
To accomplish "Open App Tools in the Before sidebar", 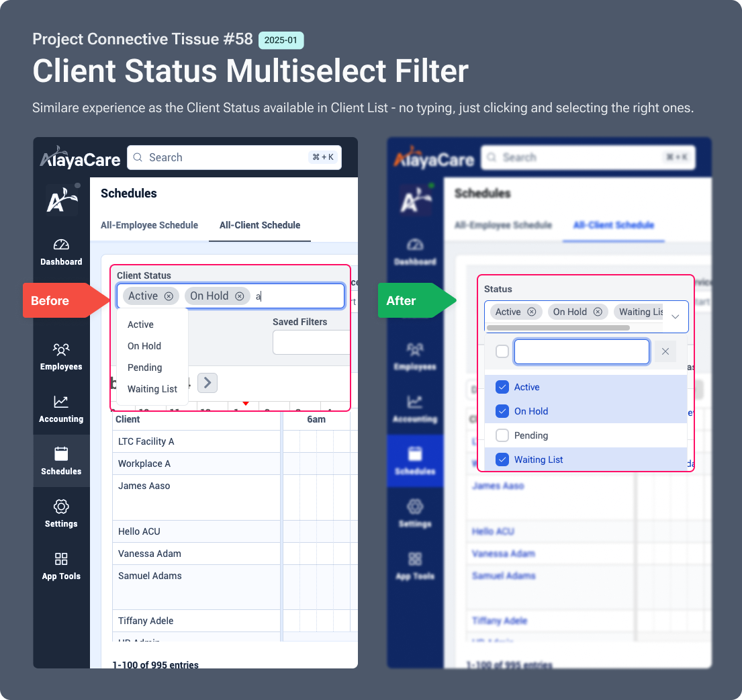I will pyautogui.click(x=61, y=566).
